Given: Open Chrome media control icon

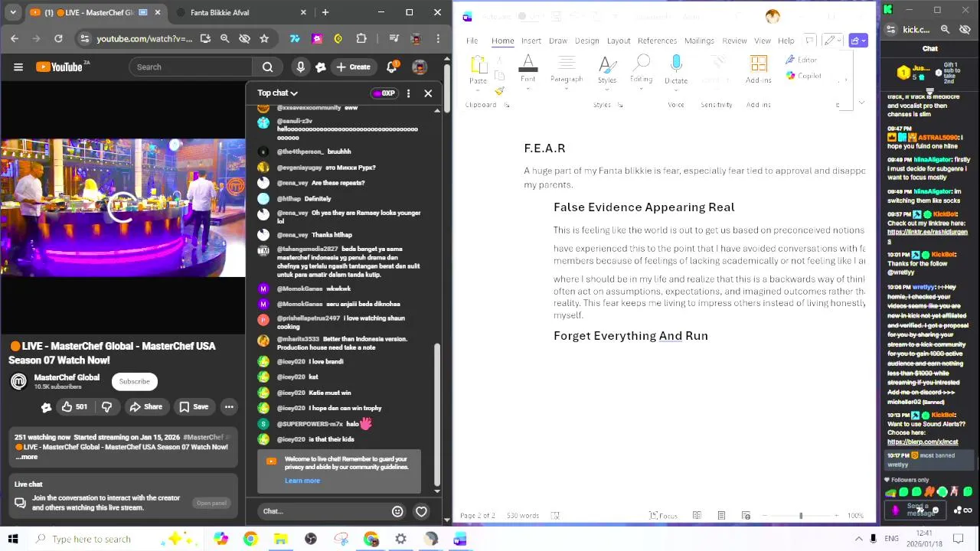Looking at the screenshot, I should coord(394,38).
